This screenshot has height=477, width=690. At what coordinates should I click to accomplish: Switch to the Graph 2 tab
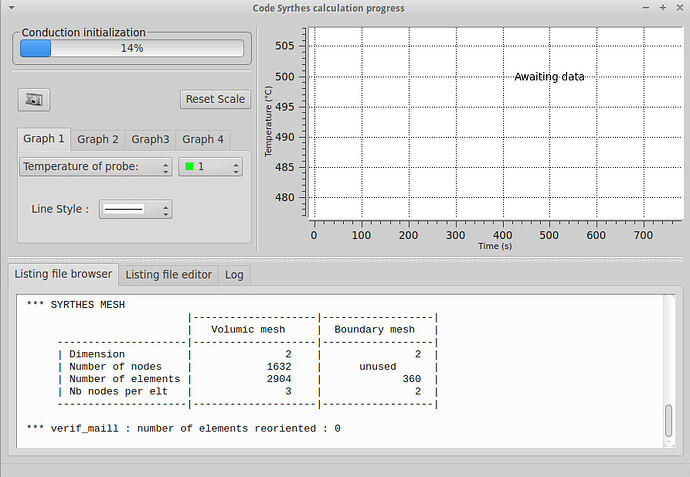[98, 139]
